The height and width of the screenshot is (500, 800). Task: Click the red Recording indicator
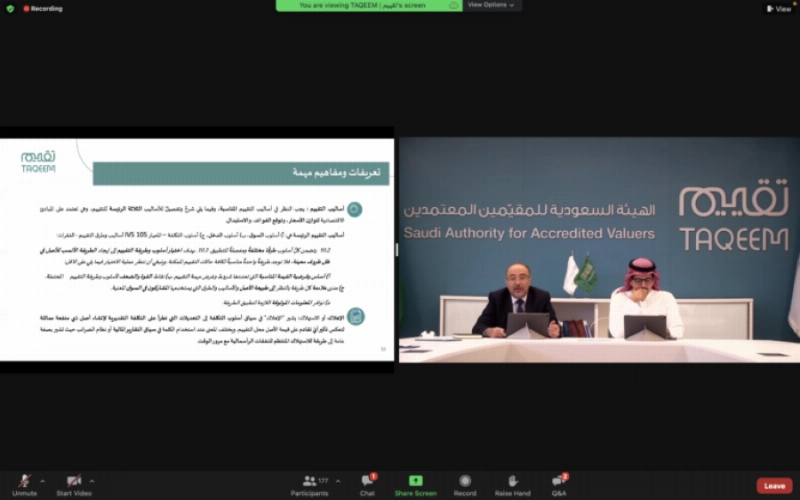43,9
